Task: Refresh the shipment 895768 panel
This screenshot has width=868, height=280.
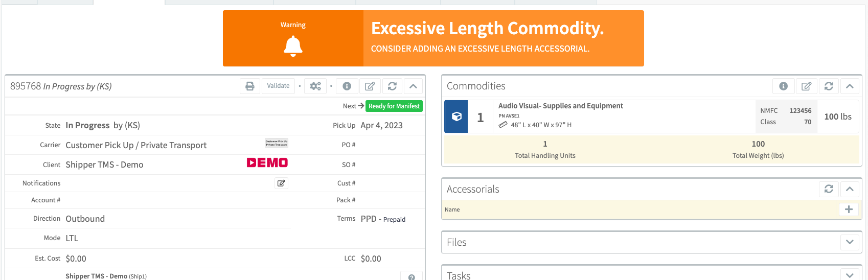Action: [x=392, y=86]
